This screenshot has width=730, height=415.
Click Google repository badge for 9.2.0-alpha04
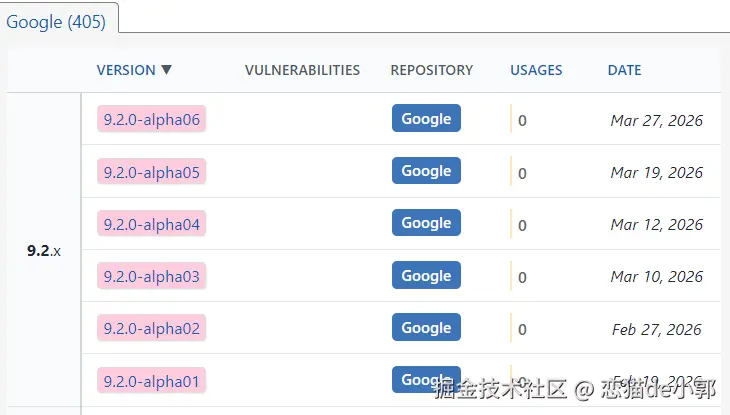(x=426, y=222)
